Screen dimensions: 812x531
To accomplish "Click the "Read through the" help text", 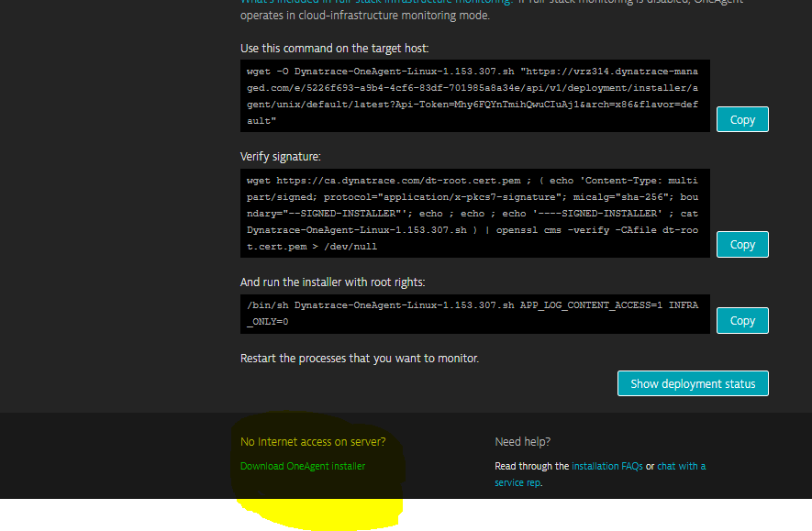I will (531, 466).
